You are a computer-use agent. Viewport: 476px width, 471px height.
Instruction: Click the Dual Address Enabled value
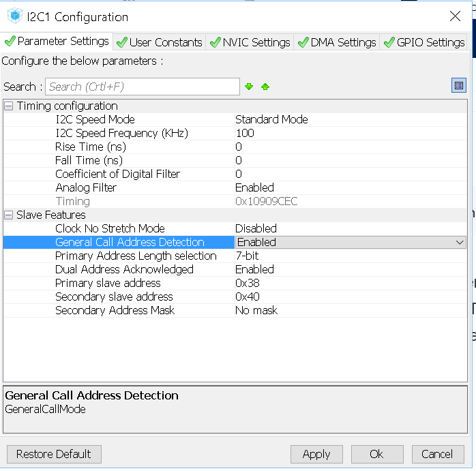pyautogui.click(x=254, y=269)
